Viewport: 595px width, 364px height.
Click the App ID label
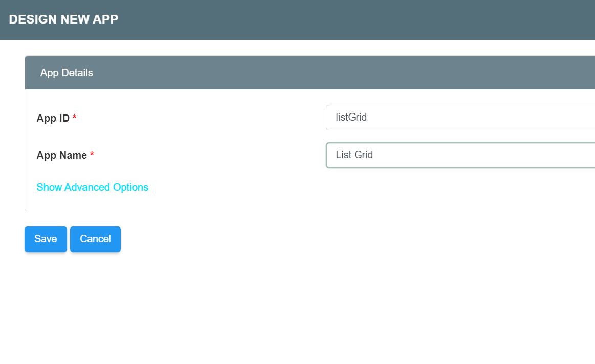coord(53,118)
